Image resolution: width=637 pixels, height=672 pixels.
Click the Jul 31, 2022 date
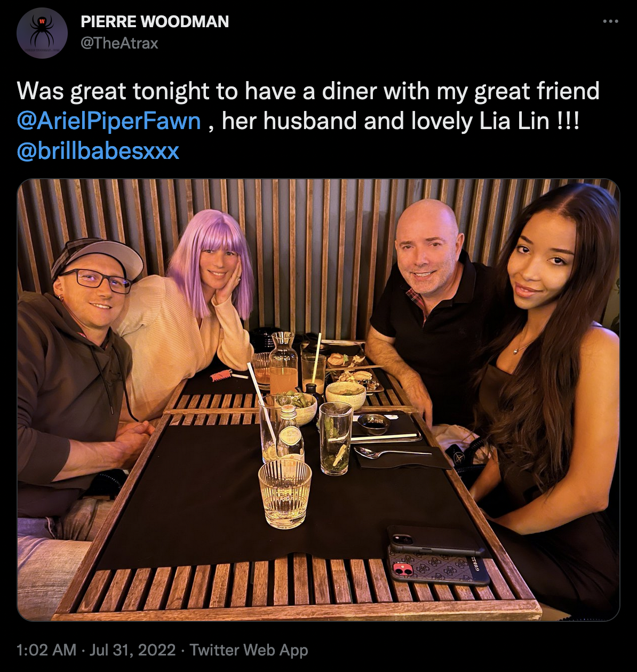tap(132, 650)
